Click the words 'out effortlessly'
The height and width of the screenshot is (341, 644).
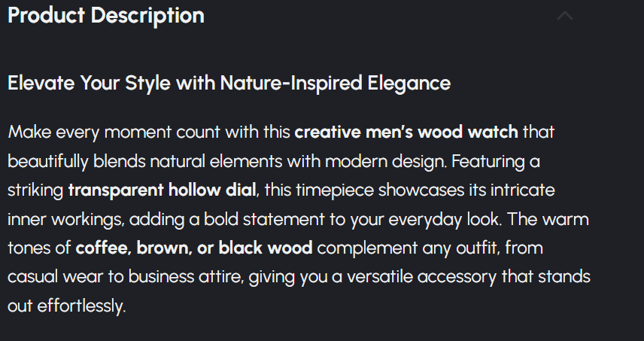(x=66, y=306)
